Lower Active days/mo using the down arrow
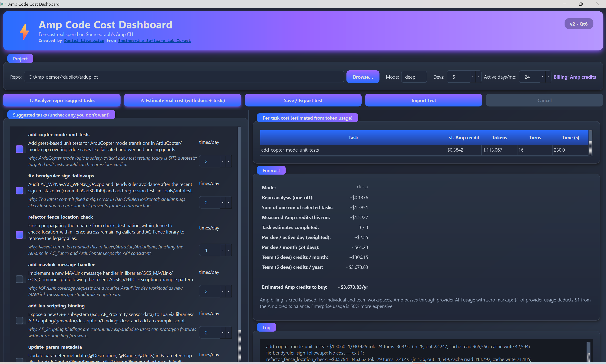606x364 pixels. coord(548,77)
